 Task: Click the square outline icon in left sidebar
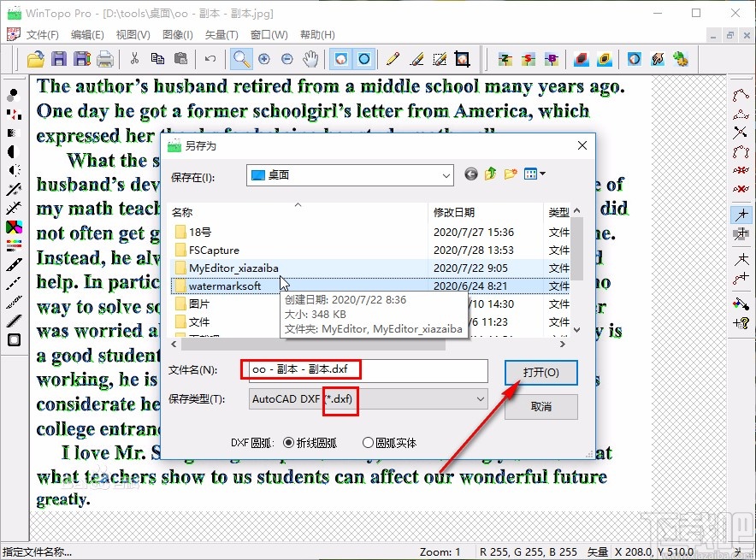tap(14, 339)
